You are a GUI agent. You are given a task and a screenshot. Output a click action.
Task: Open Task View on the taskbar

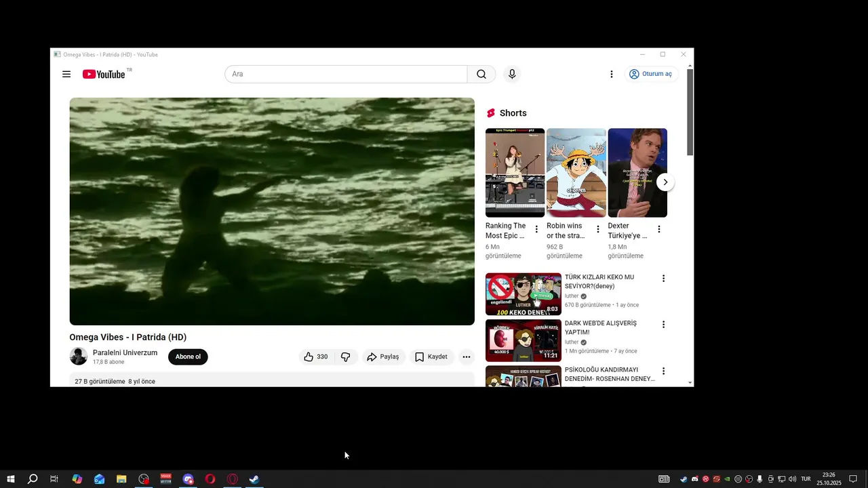54,479
